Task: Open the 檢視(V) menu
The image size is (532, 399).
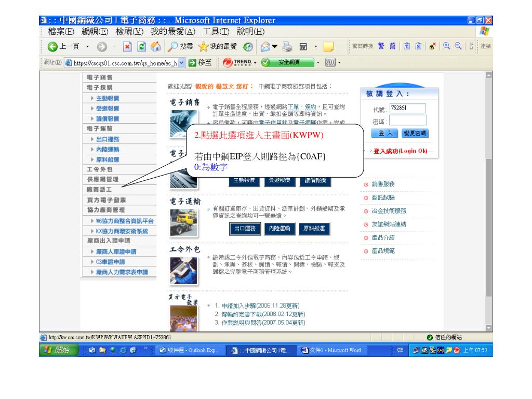Action: pyautogui.click(x=129, y=32)
